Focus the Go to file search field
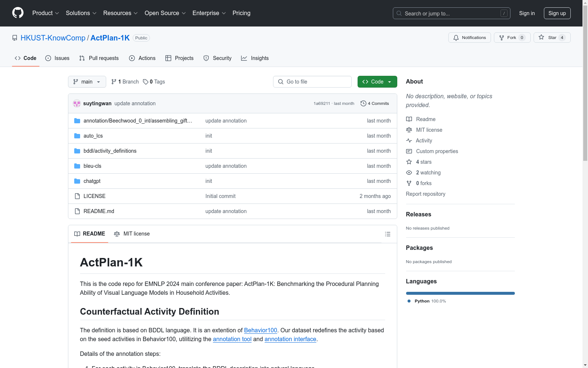The image size is (588, 368). tap(312, 82)
